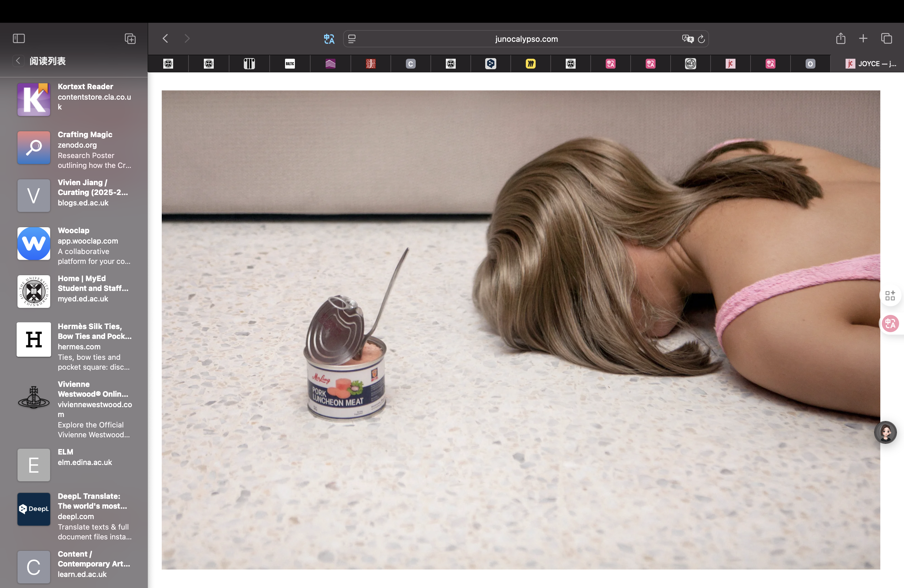Open the Share menu icon
The width and height of the screenshot is (904, 588).
pos(841,38)
